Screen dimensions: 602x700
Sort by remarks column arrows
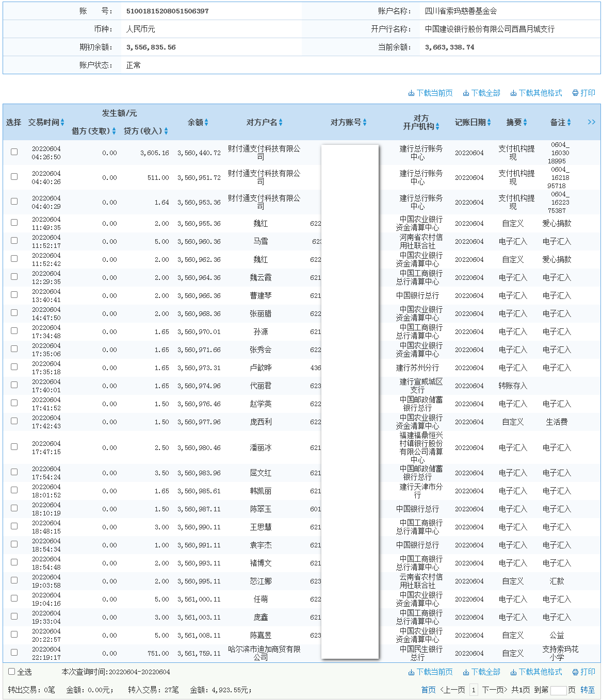[569, 122]
